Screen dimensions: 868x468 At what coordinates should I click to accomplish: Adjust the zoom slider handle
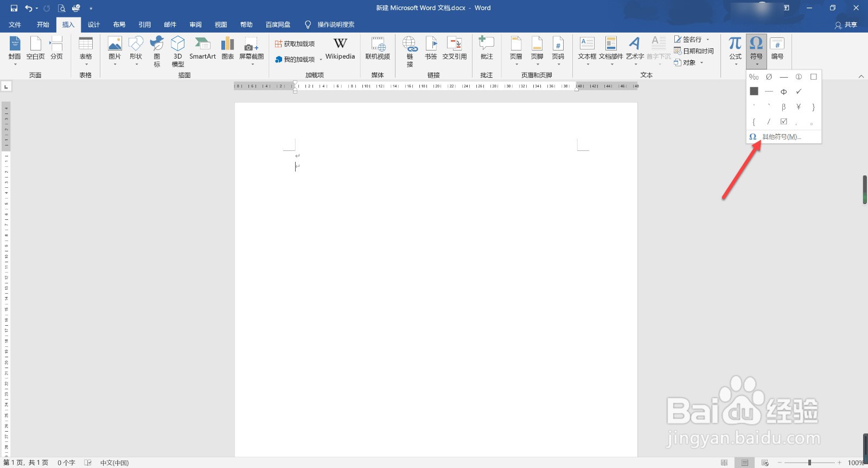[809, 463]
